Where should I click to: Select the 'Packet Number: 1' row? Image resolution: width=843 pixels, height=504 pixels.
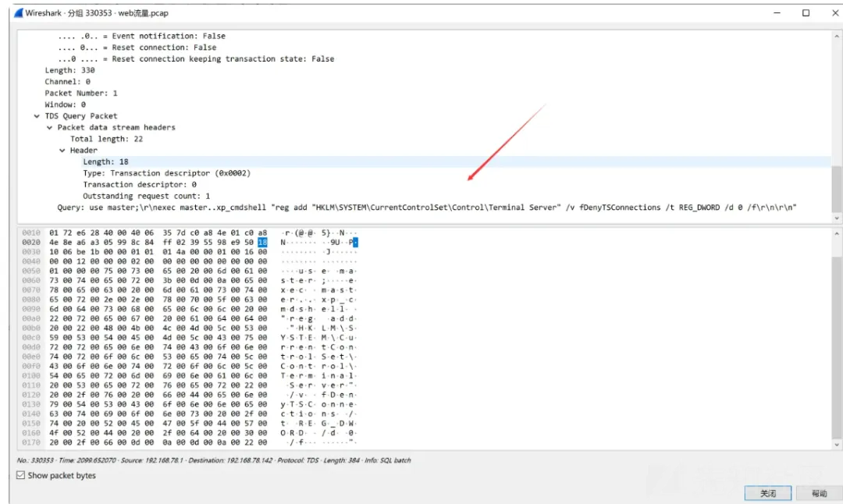(x=425, y=93)
